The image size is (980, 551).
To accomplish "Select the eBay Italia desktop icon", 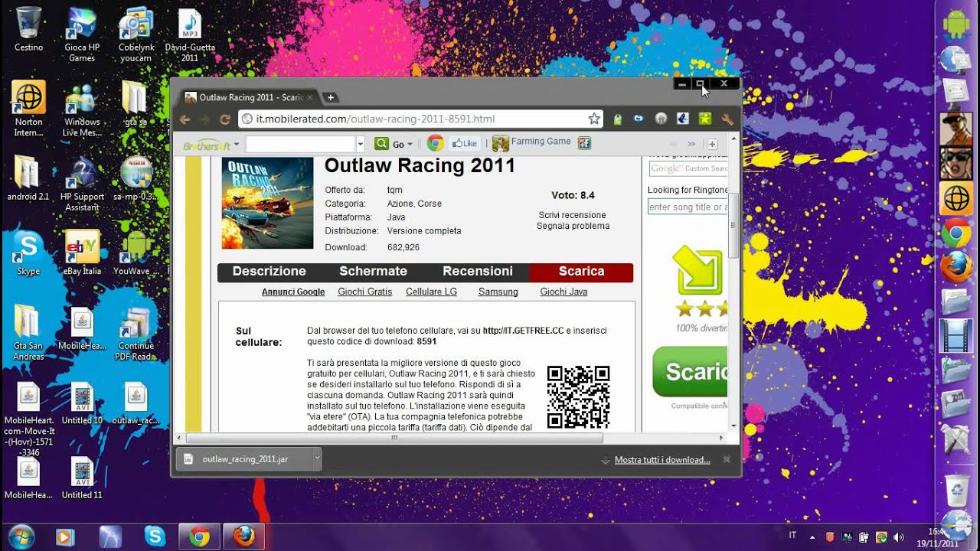I will coord(82,253).
